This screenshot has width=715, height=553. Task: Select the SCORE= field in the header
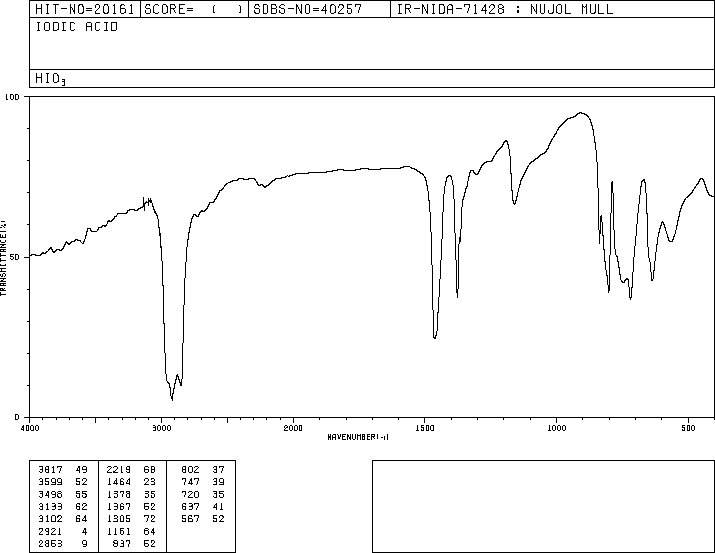(x=194, y=9)
